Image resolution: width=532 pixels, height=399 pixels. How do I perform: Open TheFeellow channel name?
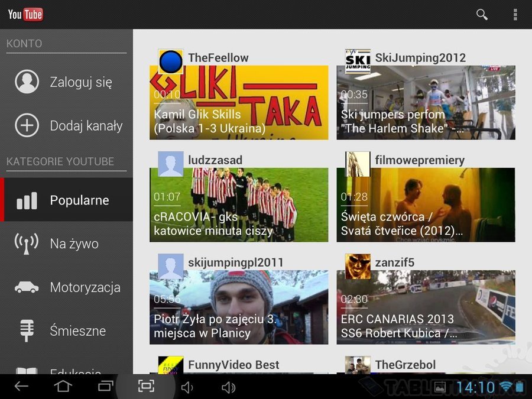(218, 58)
